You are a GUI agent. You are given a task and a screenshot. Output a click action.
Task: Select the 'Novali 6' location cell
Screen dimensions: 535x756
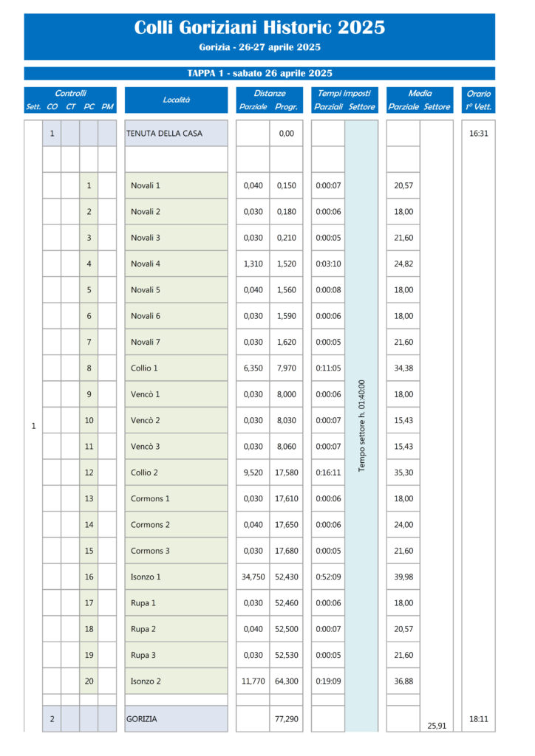pos(176,316)
